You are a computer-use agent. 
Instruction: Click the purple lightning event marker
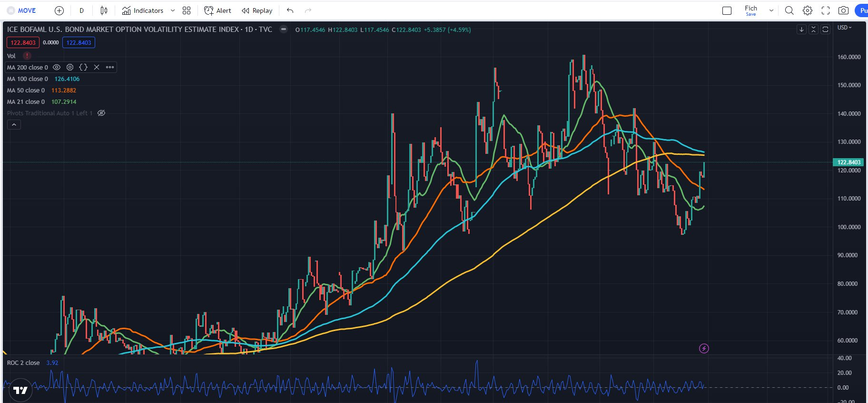pos(704,349)
